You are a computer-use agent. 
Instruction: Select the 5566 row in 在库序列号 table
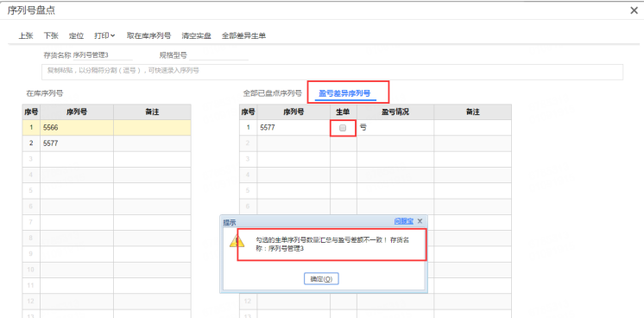[106, 128]
